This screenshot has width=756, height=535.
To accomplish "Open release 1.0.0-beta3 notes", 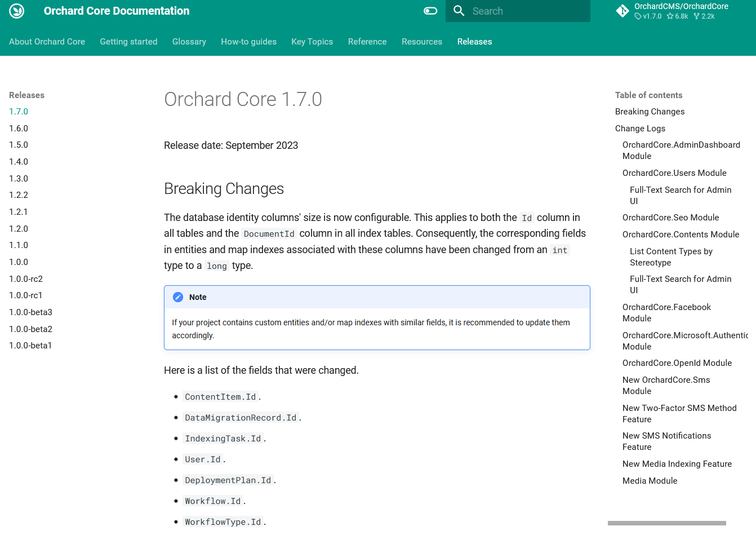I will point(30,312).
